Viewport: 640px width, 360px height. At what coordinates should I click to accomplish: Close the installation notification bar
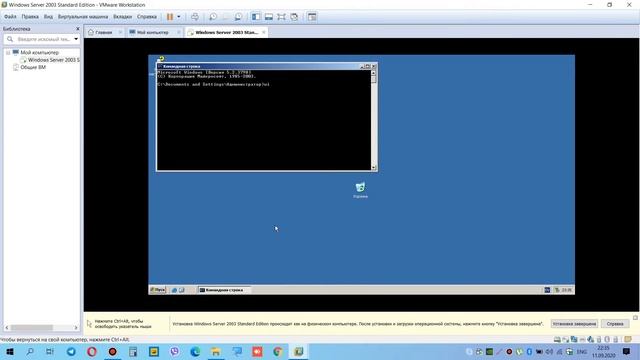pyautogui.click(x=635, y=318)
